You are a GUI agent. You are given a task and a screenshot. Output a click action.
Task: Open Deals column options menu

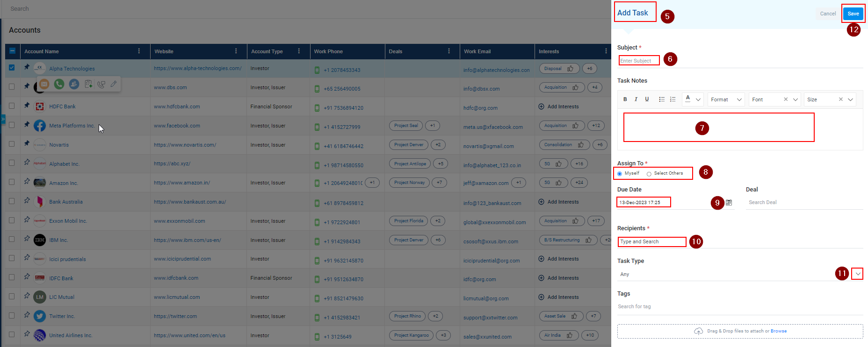point(449,51)
